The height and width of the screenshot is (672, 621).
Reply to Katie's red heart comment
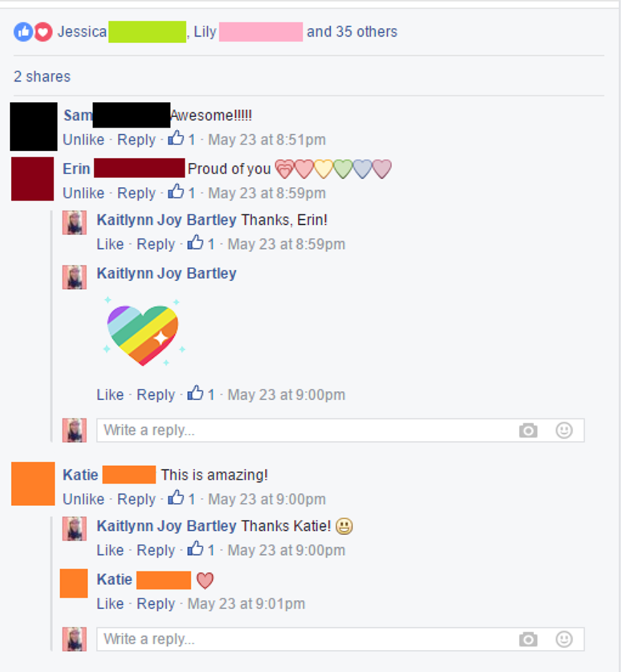[x=156, y=604]
